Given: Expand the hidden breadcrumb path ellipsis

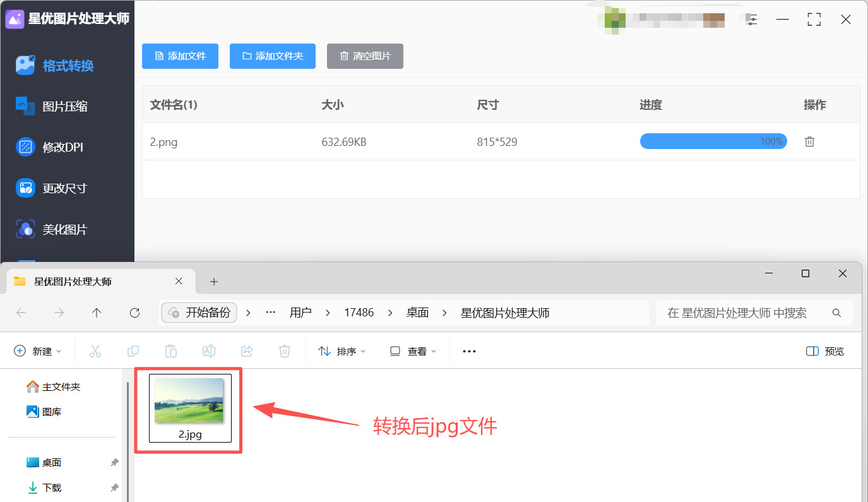Looking at the screenshot, I should click(271, 313).
